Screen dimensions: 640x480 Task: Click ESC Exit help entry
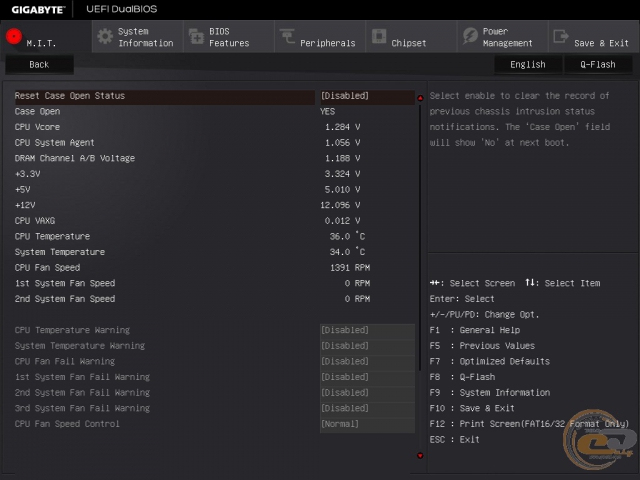454,440
